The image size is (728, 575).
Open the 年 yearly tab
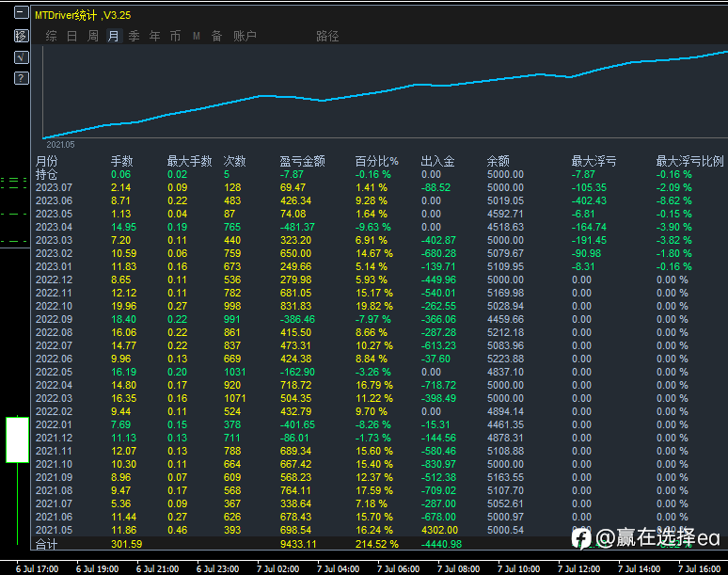click(x=154, y=36)
